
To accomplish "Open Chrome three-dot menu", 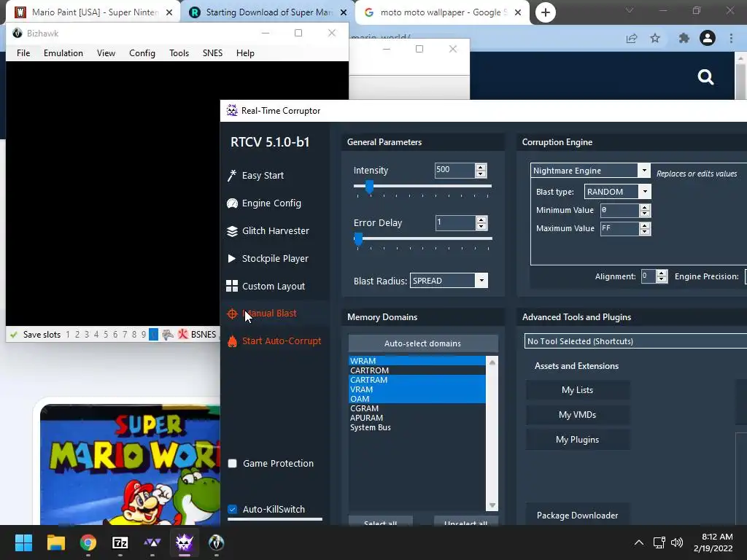I will [x=731, y=38].
